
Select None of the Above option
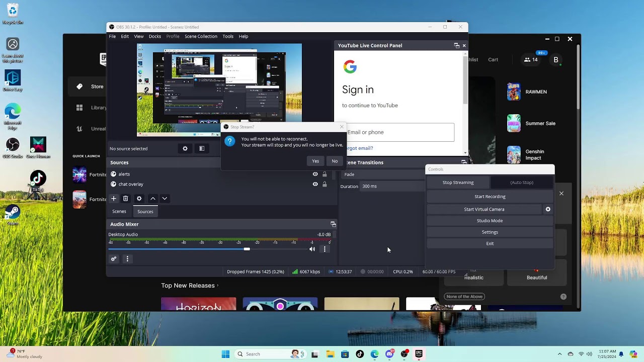pyautogui.click(x=464, y=297)
